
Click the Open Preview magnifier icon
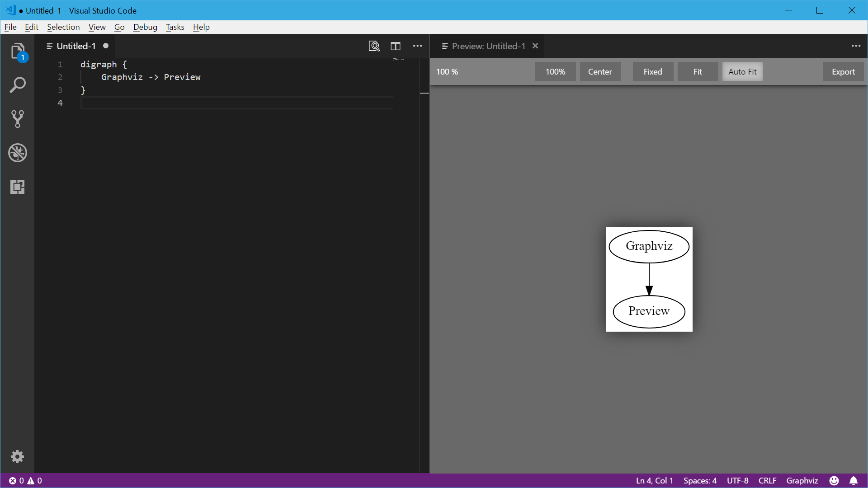[374, 46]
